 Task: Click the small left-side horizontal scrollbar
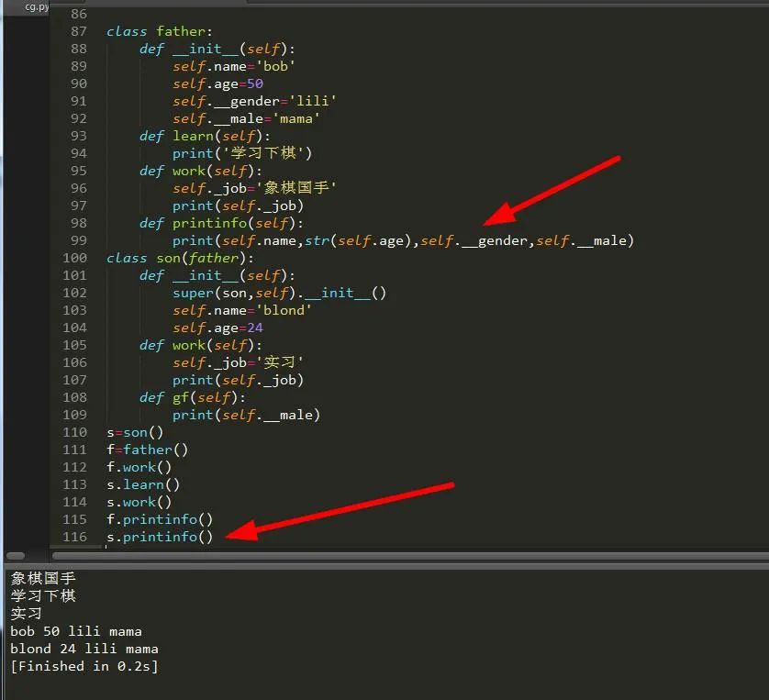(14, 556)
